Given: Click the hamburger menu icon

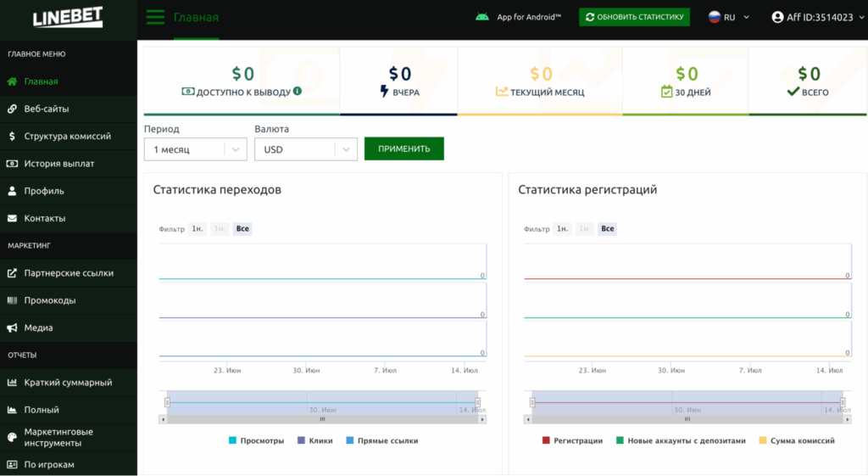Looking at the screenshot, I should click(155, 17).
